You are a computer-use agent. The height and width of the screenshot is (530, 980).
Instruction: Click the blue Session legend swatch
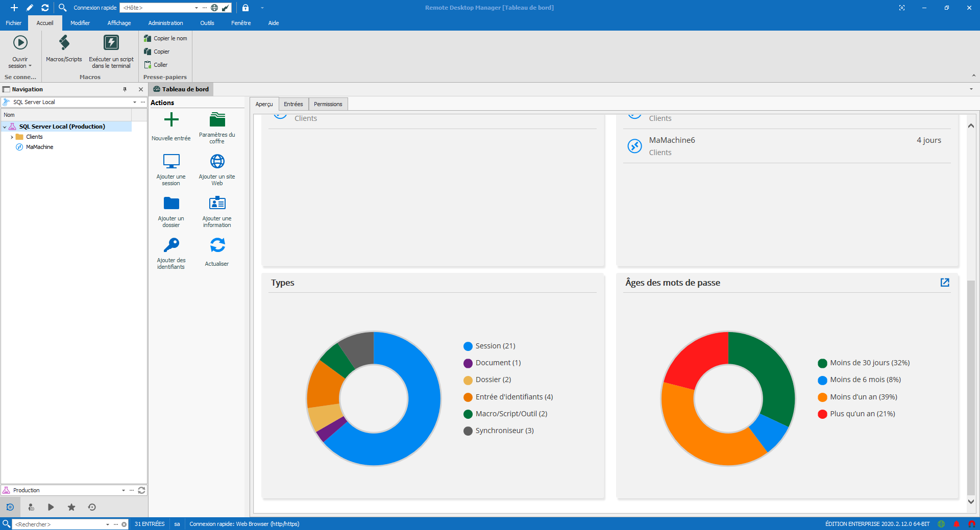pos(468,346)
